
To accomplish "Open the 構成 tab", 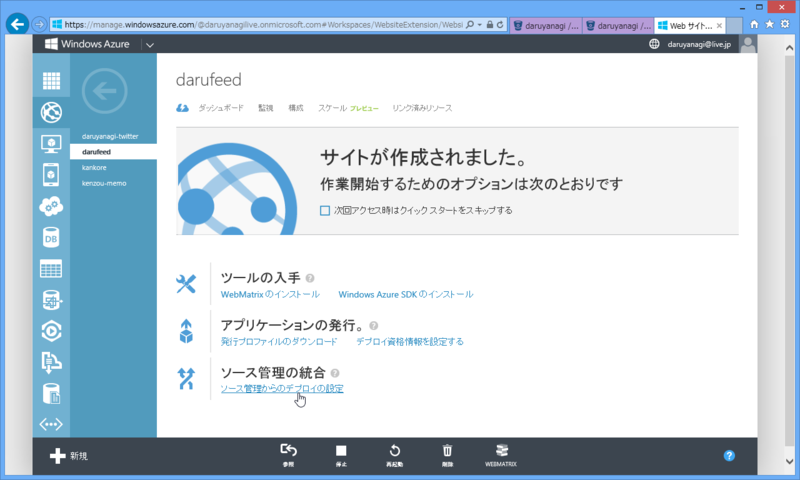I will coord(296,108).
